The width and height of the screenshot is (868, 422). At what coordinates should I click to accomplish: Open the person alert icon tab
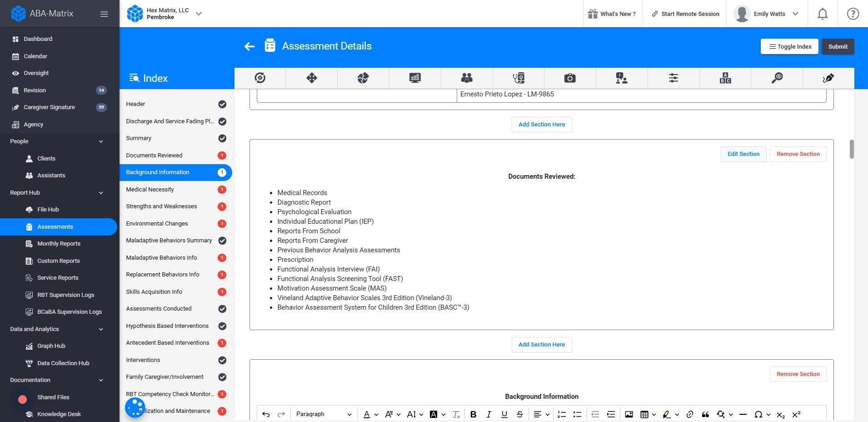(x=622, y=78)
